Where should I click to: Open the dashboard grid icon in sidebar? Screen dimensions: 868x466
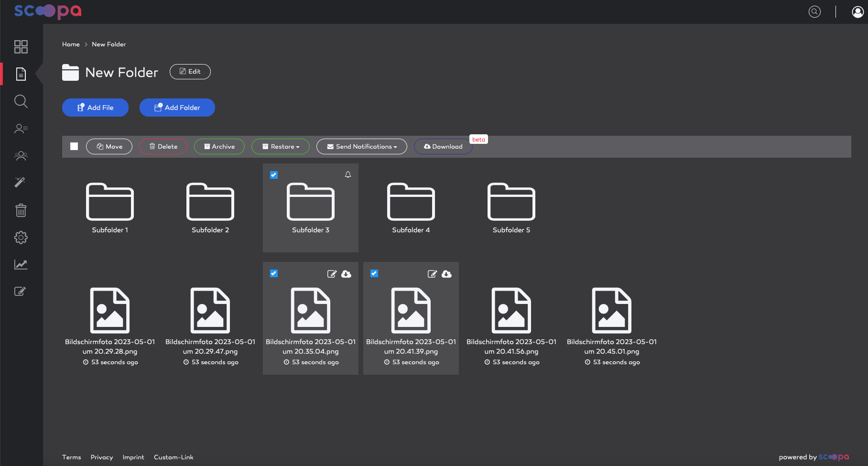point(21,47)
